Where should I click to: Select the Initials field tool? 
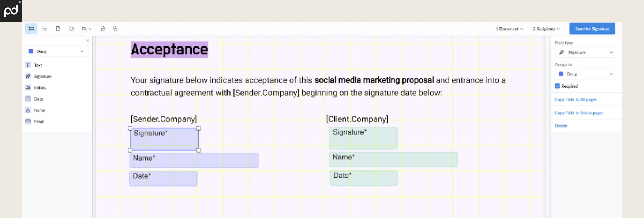tap(40, 88)
